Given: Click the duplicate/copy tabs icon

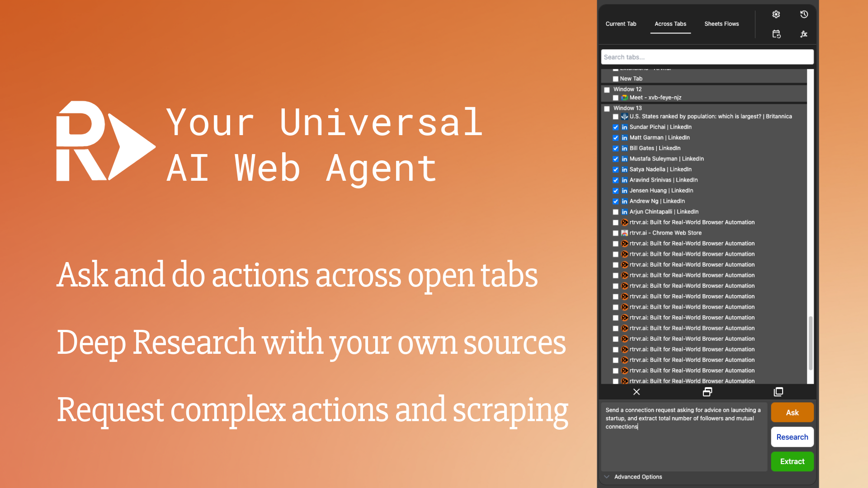Looking at the screenshot, I should point(778,391).
